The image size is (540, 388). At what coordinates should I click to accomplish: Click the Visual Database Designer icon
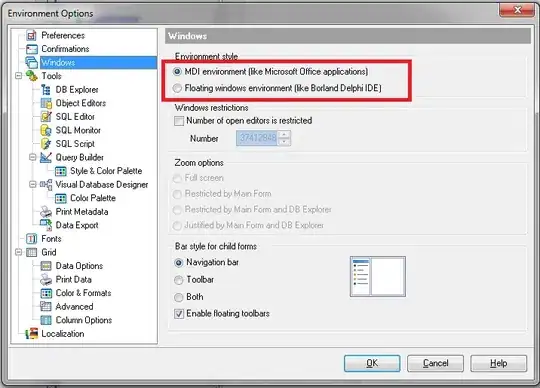click(x=46, y=185)
